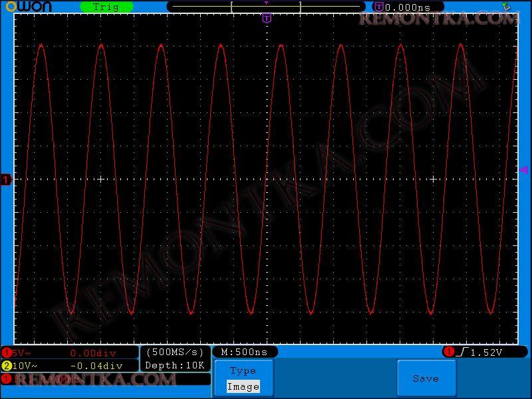This screenshot has width=532, height=399.
Task: Click the OWON logo
Action: coord(29,7)
